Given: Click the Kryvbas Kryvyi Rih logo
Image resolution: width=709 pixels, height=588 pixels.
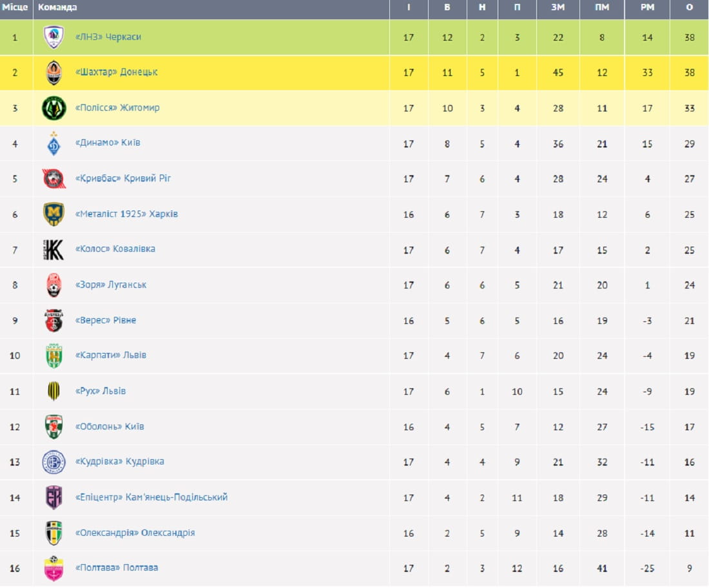Looking at the screenshot, I should [54, 178].
